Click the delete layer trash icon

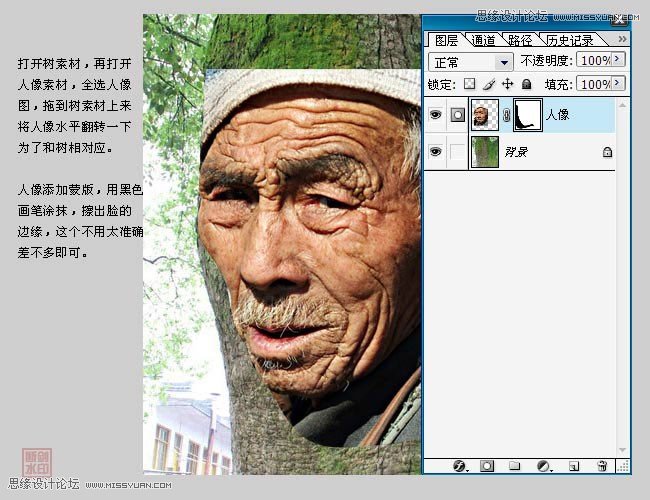tap(601, 466)
